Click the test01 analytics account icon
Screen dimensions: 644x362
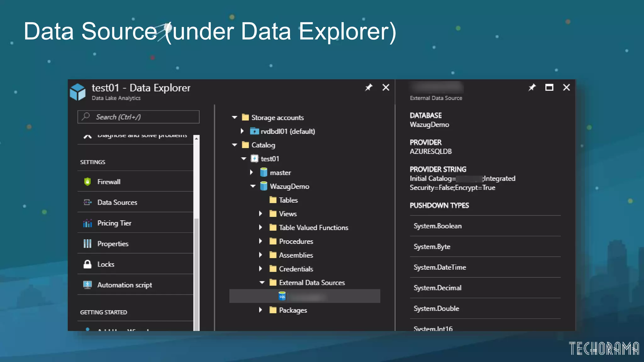[254, 159]
